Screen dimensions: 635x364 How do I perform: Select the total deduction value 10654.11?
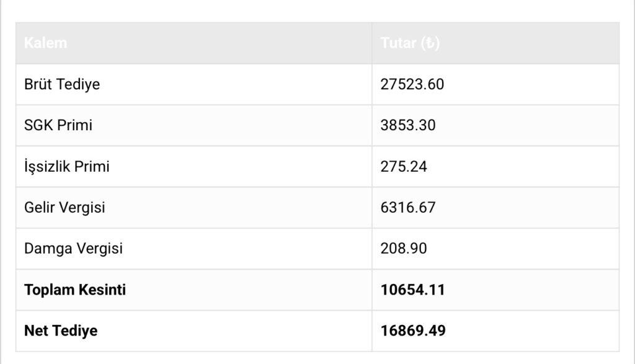pos(413,290)
